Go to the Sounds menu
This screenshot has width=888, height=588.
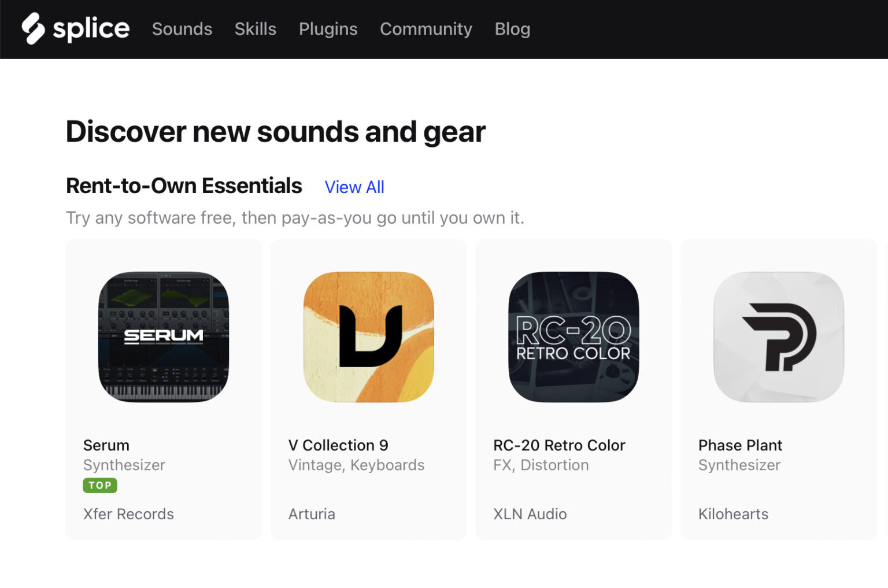182,29
